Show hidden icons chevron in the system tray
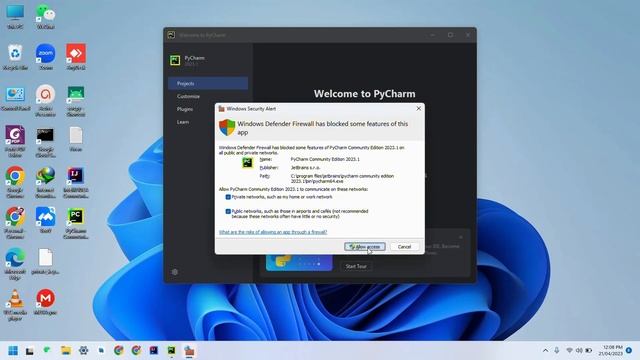Image resolution: width=640 pixels, height=360 pixels. pos(545,351)
